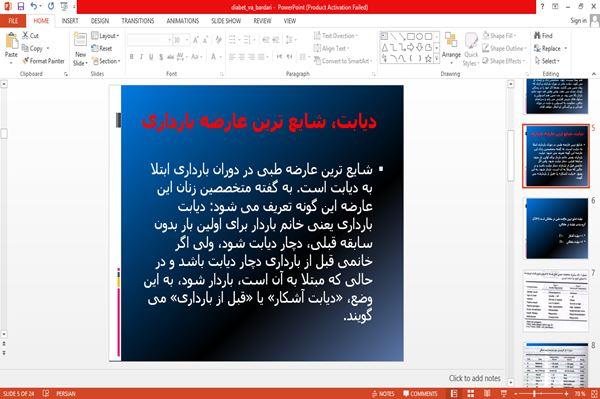The image size is (600, 399).
Task: Open the Text Direction dropdown
Action: point(336,36)
